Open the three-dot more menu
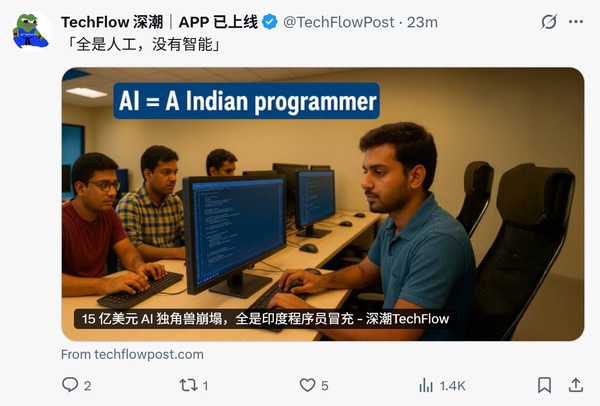This screenshot has height=406, width=600. tap(576, 22)
